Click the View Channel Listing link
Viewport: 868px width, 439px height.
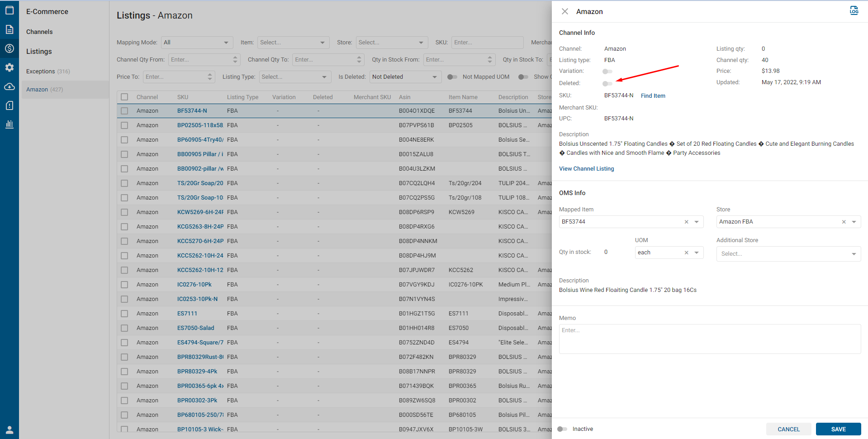(586, 169)
